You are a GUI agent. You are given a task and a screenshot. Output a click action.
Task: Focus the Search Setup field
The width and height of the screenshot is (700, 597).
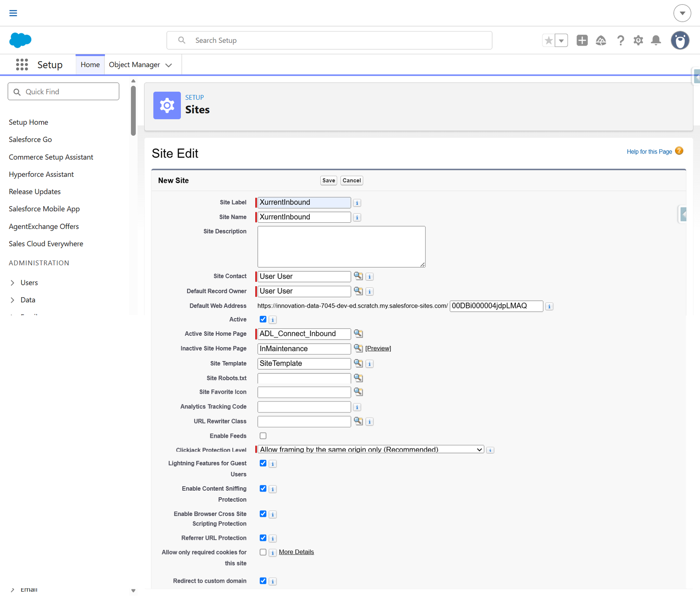[x=329, y=40]
